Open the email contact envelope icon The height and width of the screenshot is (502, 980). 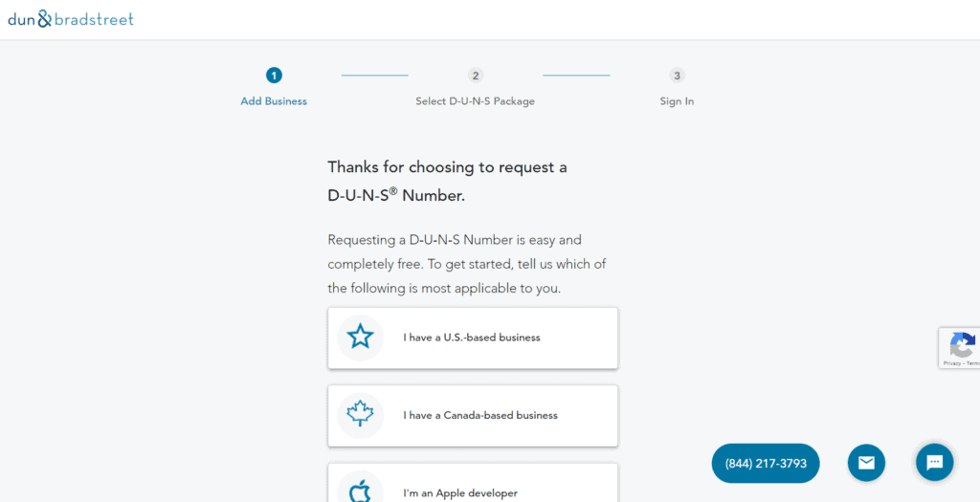click(866, 463)
